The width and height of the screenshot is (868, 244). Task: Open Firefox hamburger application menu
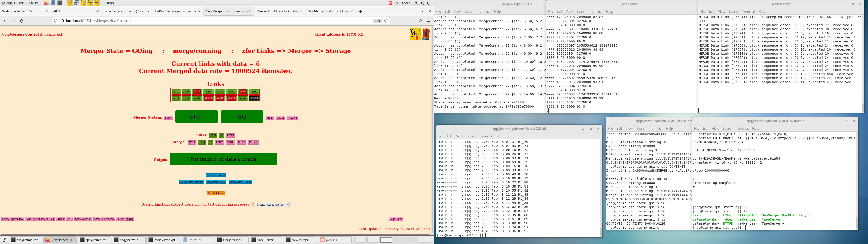pyautogui.click(x=428, y=21)
